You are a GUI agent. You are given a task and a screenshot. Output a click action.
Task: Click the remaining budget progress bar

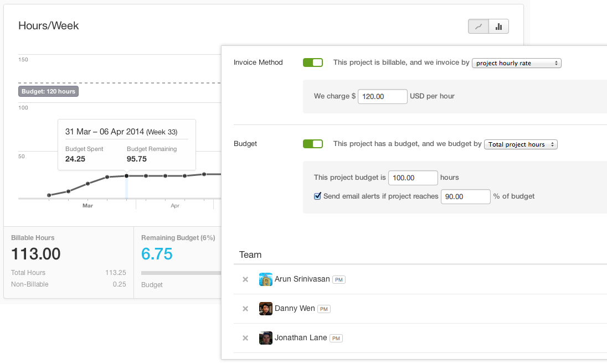click(181, 273)
